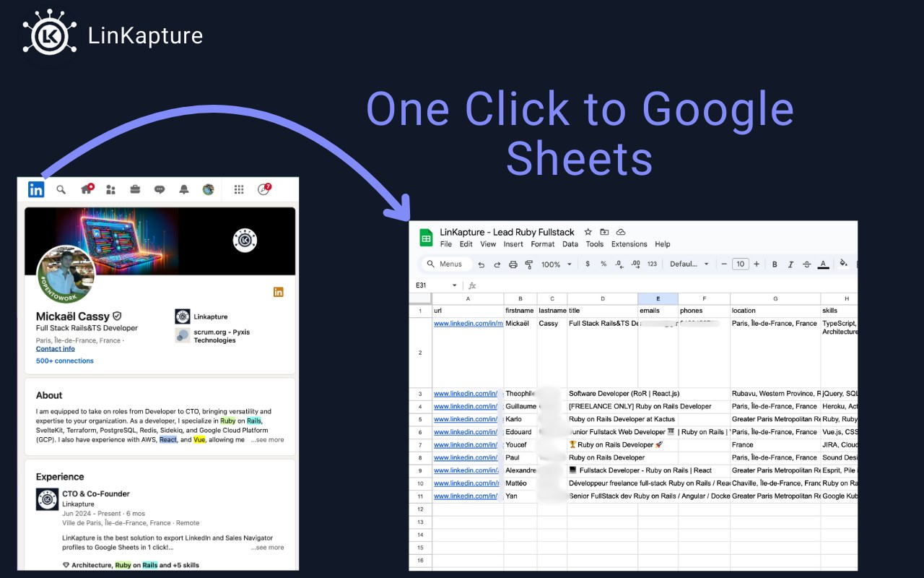Select the Paint format roller icon

(529, 264)
